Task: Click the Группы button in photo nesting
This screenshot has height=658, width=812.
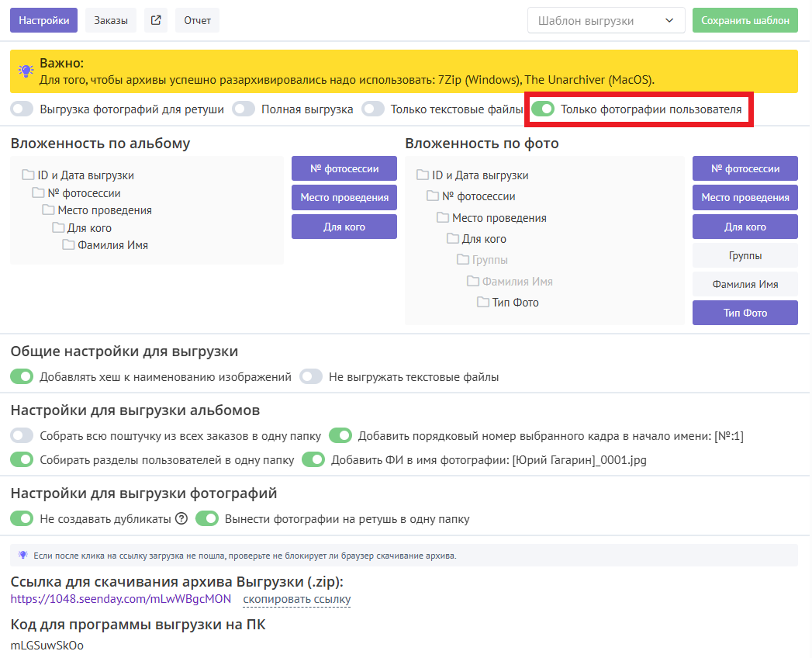Action: (745, 255)
